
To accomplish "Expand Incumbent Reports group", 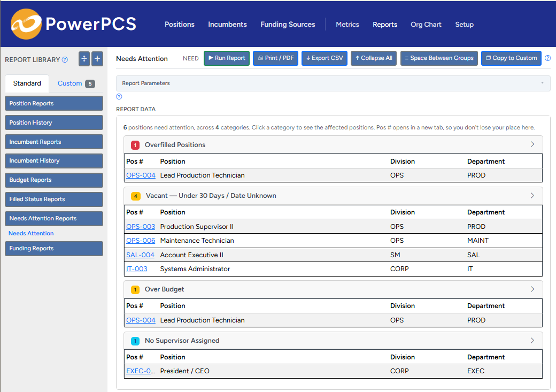I will [x=54, y=142].
